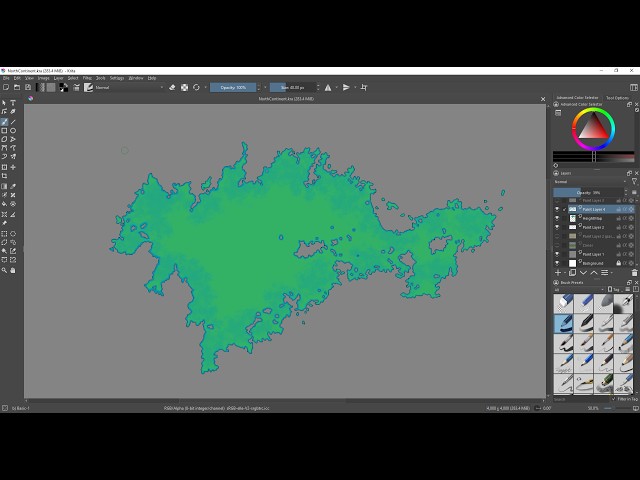Add a new layer with plus button
This screenshot has height=480, width=640.
558,273
